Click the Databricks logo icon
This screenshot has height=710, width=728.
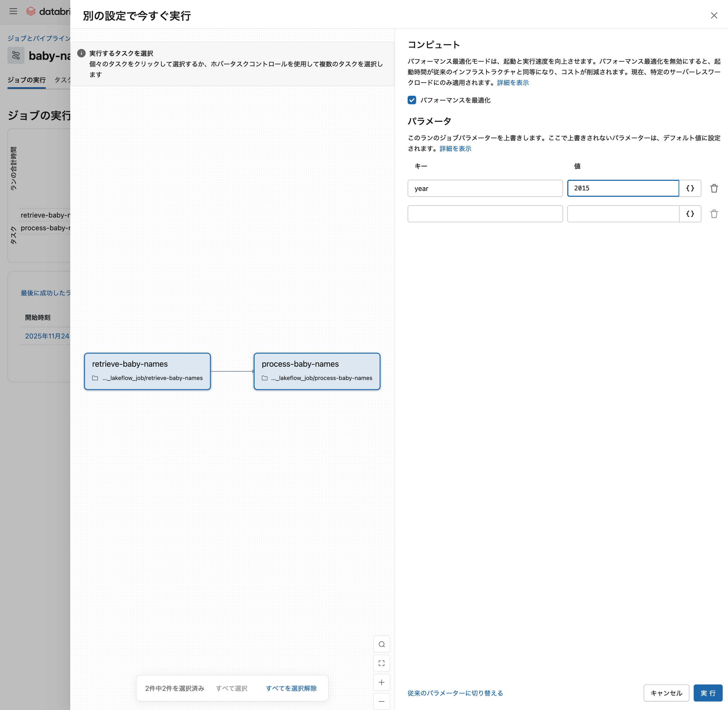31,11
